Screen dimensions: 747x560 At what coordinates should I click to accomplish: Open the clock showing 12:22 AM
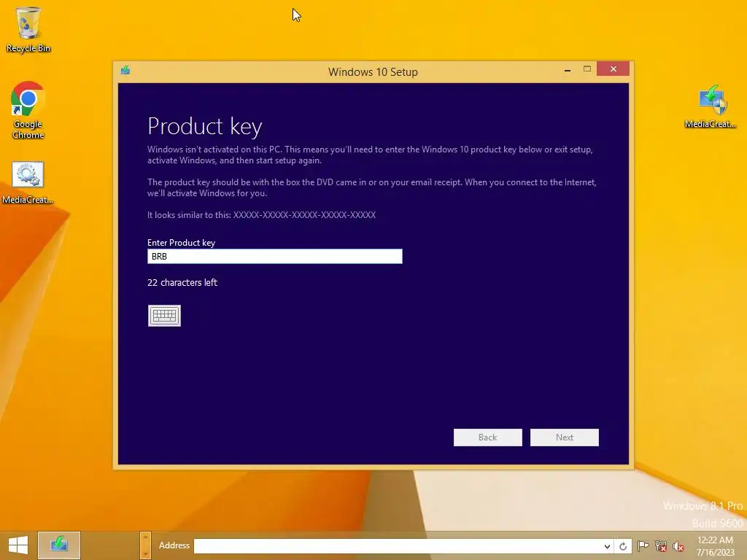pos(715,545)
